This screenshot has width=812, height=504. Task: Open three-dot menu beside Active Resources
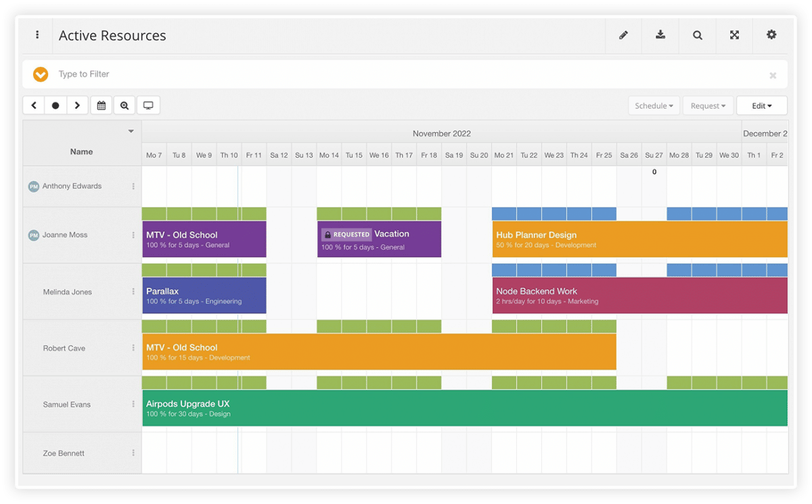(x=37, y=35)
